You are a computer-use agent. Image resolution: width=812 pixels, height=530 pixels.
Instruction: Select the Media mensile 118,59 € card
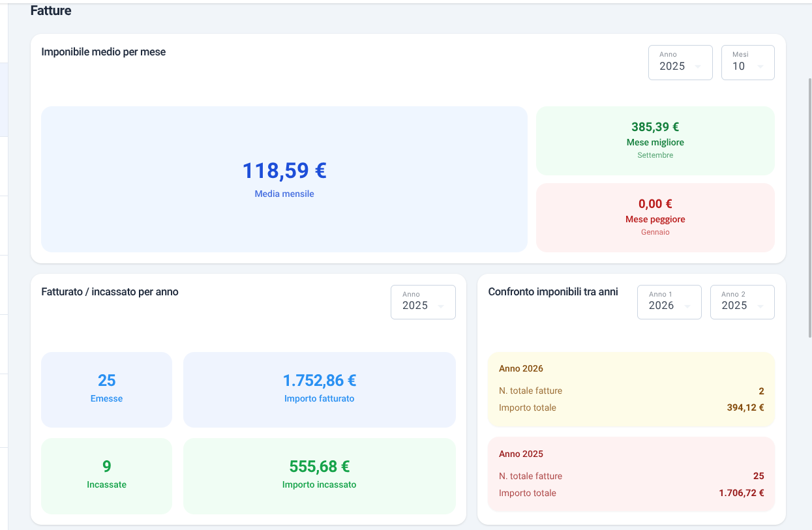coord(284,179)
